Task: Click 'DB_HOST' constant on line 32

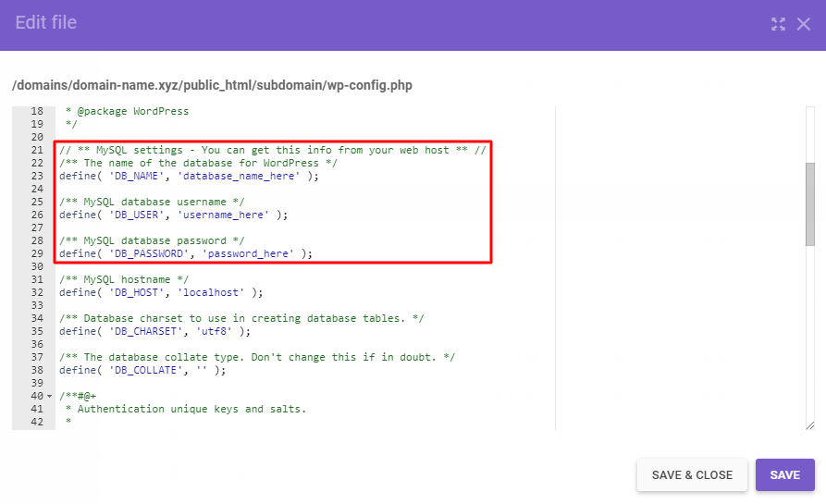Action: (137, 292)
